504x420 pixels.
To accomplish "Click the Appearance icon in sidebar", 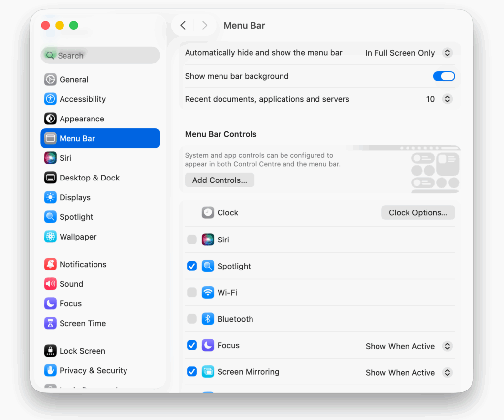I will [x=50, y=119].
